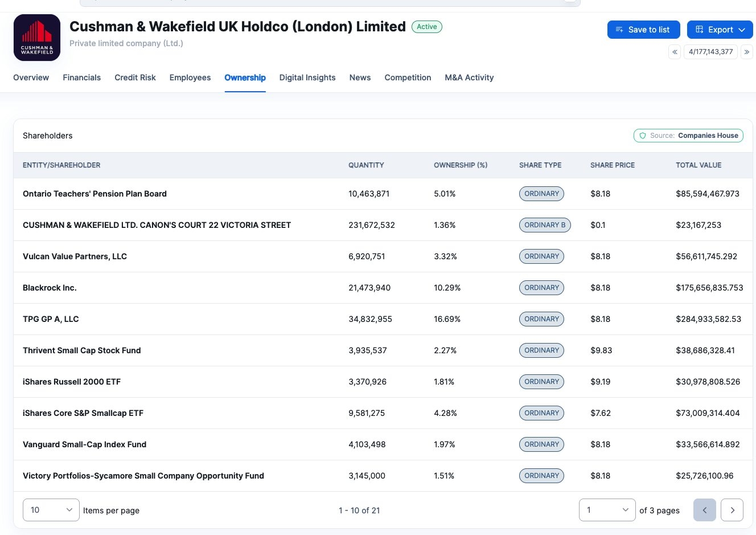The width and height of the screenshot is (756, 535).
Task: Open Ontario Teachers' Pension Plan Board shareholder
Action: 94,194
